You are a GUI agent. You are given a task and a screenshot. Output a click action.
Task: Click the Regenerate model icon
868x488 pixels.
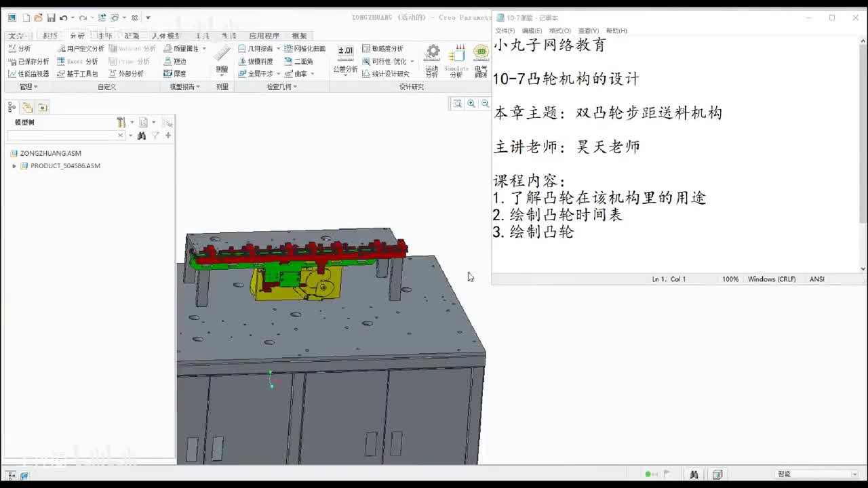tap(102, 18)
